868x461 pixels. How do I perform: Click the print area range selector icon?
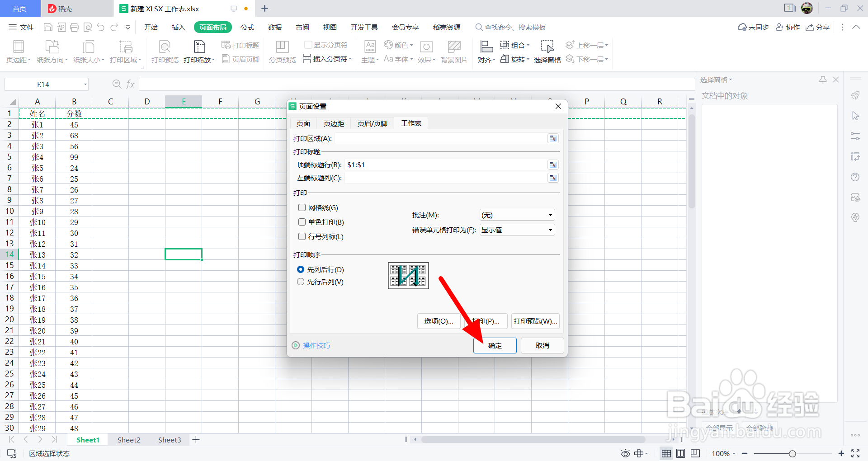pyautogui.click(x=553, y=138)
